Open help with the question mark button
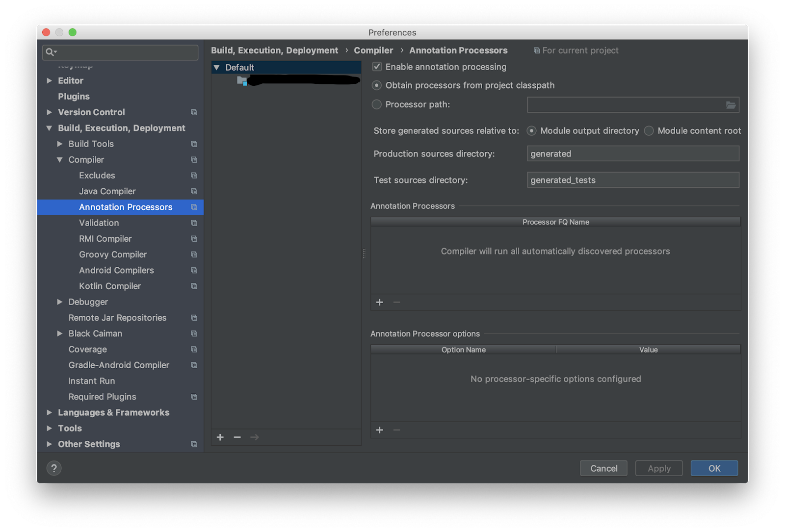785x532 pixels. [x=54, y=468]
